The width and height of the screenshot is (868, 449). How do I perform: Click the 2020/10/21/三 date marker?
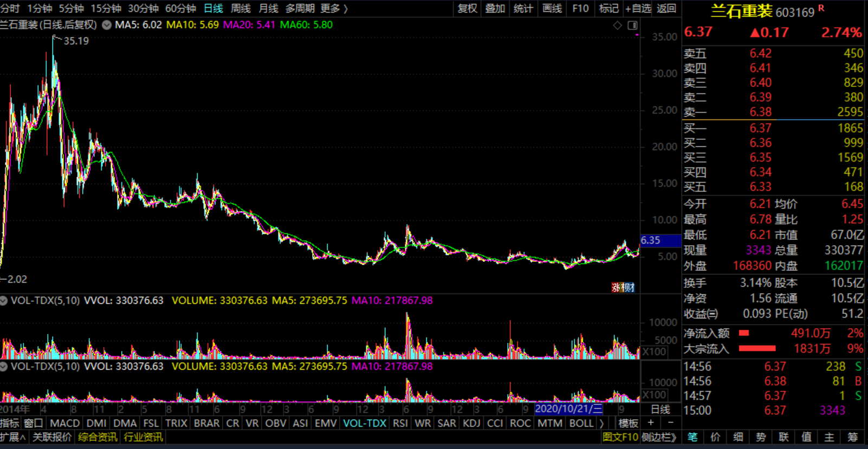[568, 409]
